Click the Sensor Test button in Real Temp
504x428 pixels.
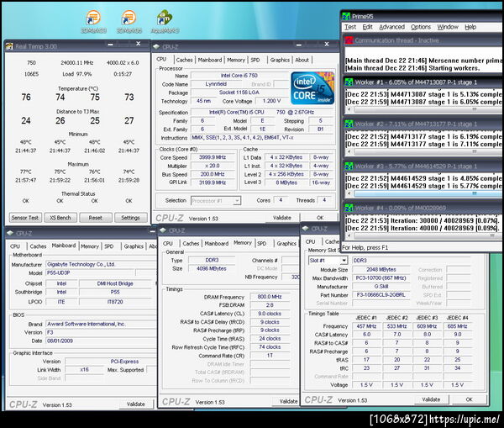pyautogui.click(x=24, y=218)
